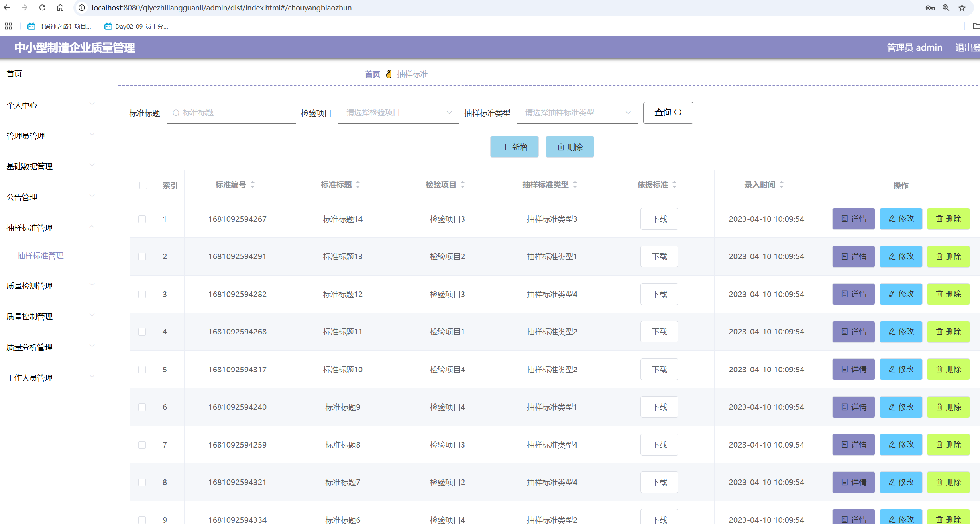The height and width of the screenshot is (524, 980).
Task: Click 查询 search button
Action: click(668, 113)
